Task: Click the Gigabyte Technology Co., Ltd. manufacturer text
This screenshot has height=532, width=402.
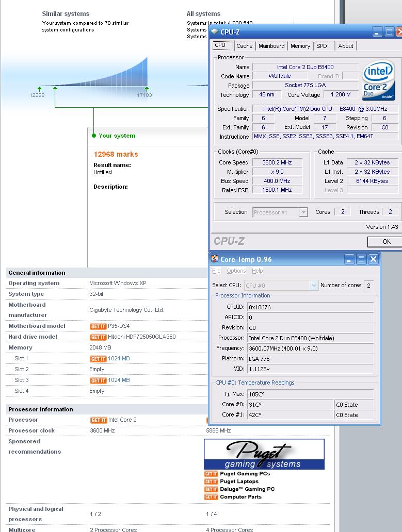Action: (x=127, y=310)
